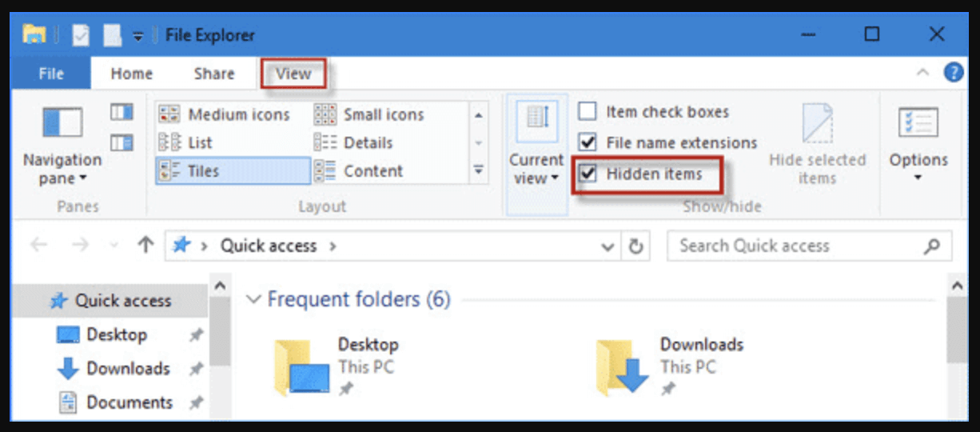Screen dimensions: 980x432
Task: Toggle the Preview pane icon
Action: pyautogui.click(x=122, y=113)
